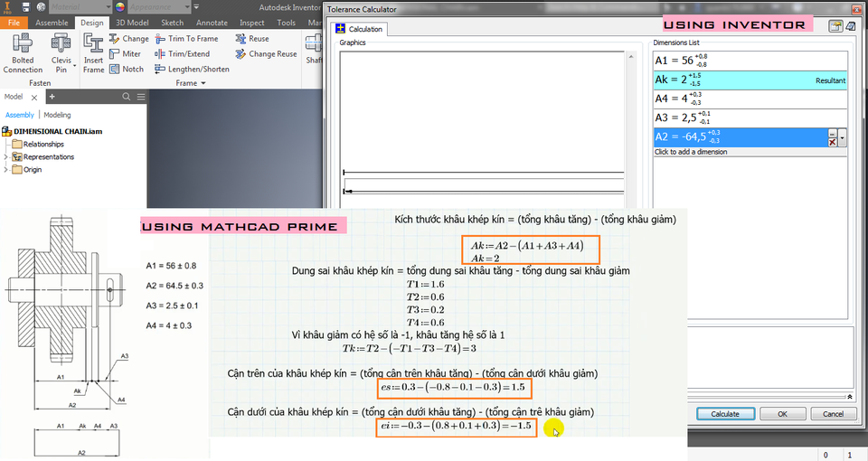Open the Annotate ribbon tab

tap(212, 23)
